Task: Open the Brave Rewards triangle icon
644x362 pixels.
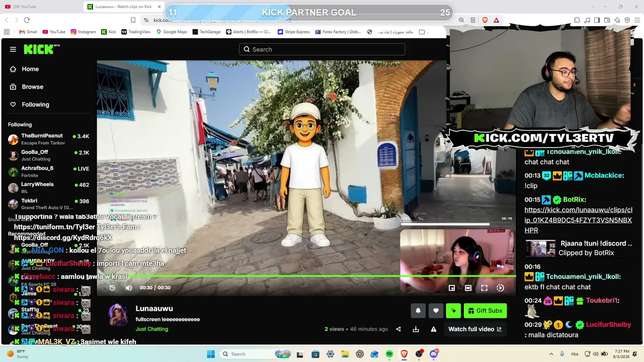Action: [x=496, y=20]
